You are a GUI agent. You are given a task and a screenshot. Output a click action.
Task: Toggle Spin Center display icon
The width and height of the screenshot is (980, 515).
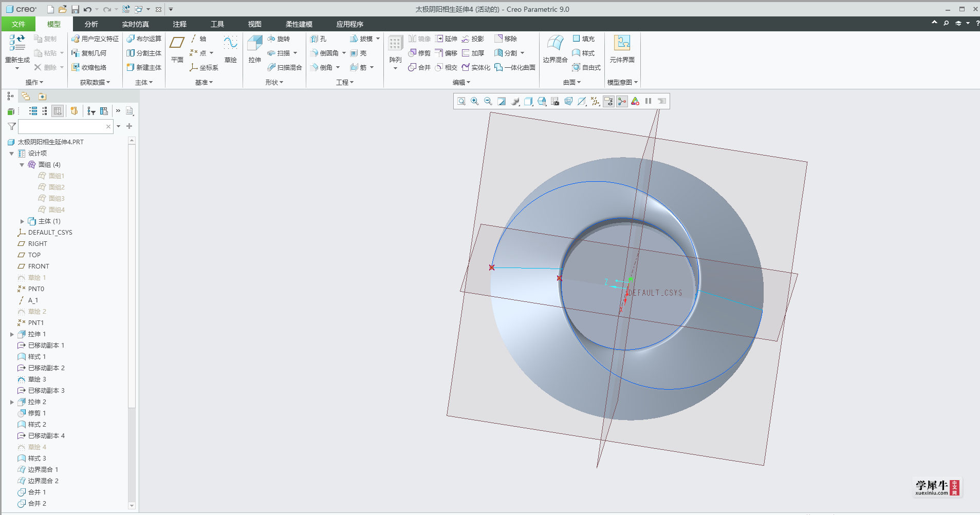(622, 101)
